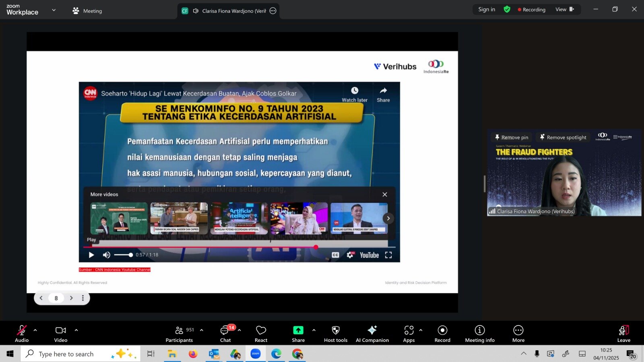The image size is (644, 362).
Task: Expand the audio settings chevron
Action: click(x=35, y=330)
